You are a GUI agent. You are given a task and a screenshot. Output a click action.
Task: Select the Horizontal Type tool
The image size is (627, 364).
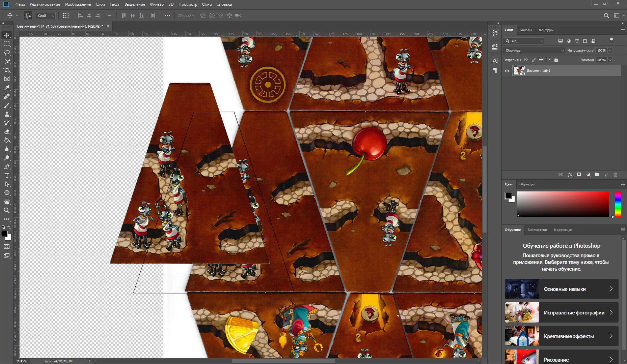pyautogui.click(x=7, y=176)
